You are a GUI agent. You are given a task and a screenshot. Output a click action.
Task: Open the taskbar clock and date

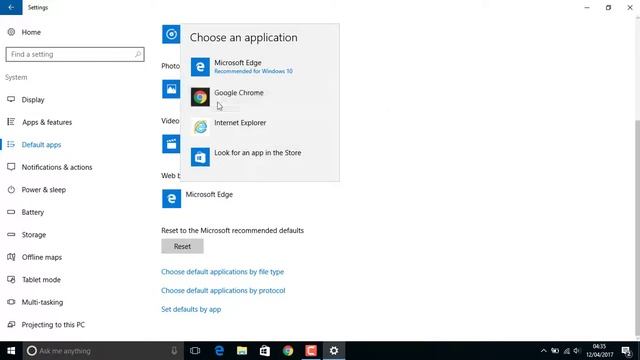599,351
